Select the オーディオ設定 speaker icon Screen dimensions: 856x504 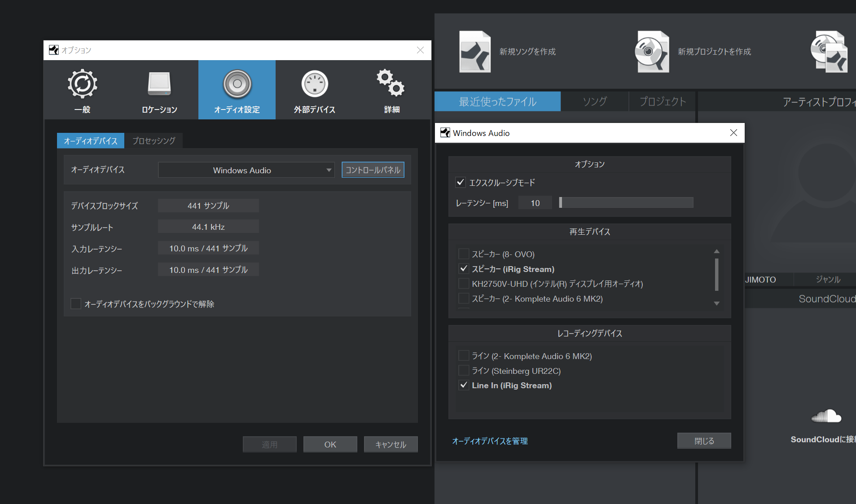[237, 84]
